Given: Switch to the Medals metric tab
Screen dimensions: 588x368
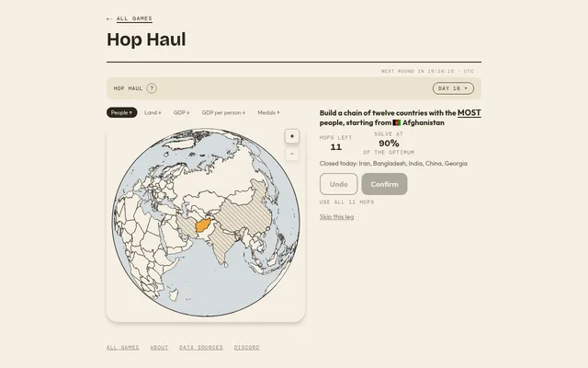Looking at the screenshot, I should (268, 112).
